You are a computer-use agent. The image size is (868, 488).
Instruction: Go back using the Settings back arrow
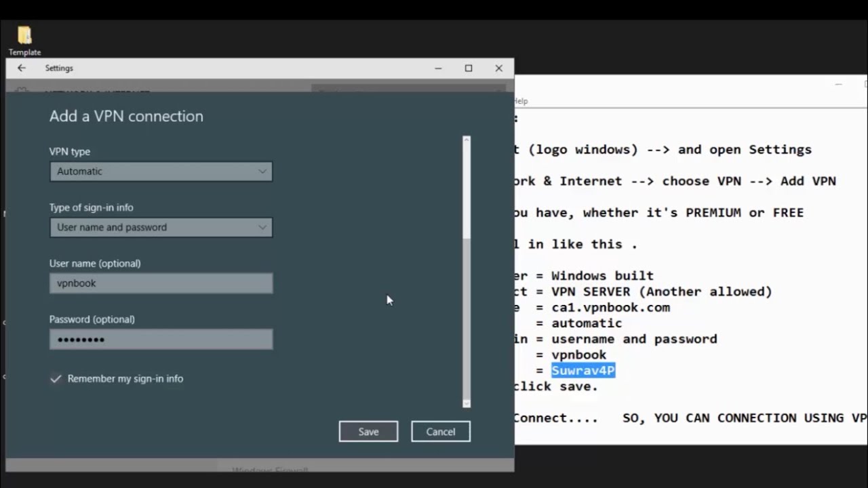click(x=22, y=68)
